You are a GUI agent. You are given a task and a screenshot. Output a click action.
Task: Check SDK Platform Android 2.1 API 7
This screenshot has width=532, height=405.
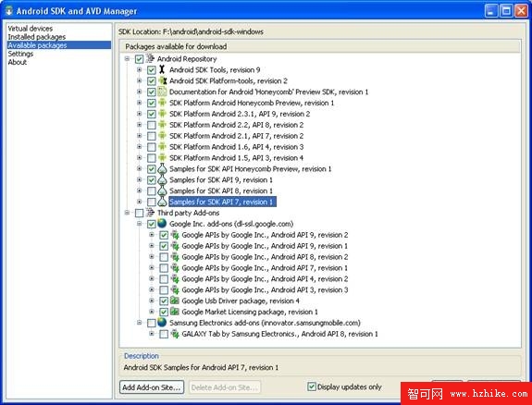152,136
